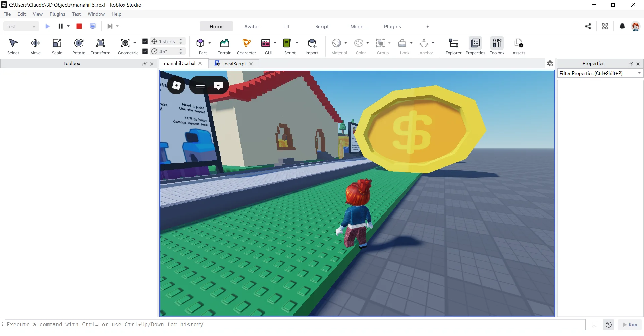Expand the Geometric mode dropdown
644x336 pixels.
point(135,43)
